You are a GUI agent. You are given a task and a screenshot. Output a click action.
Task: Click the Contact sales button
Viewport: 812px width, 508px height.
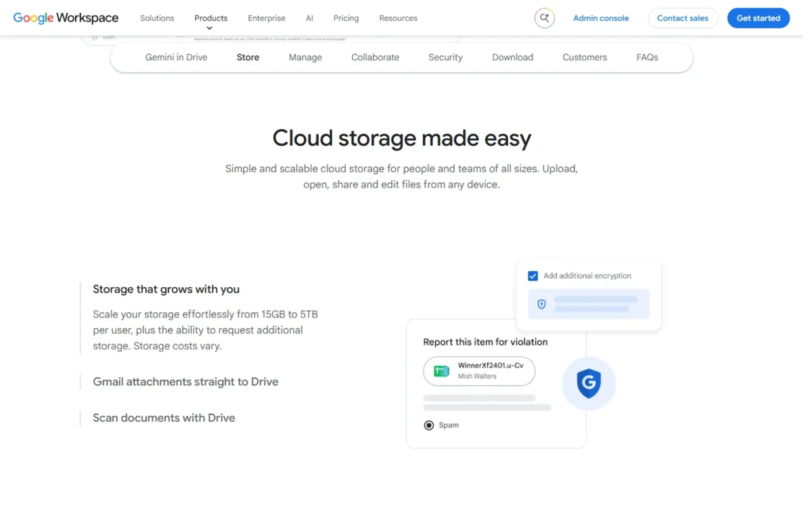tap(683, 18)
